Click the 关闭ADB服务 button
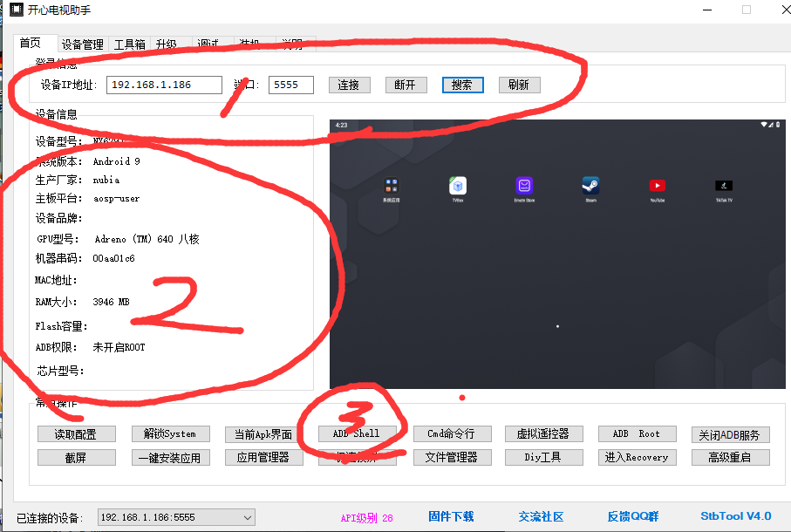This screenshot has width=791, height=532. click(x=730, y=434)
